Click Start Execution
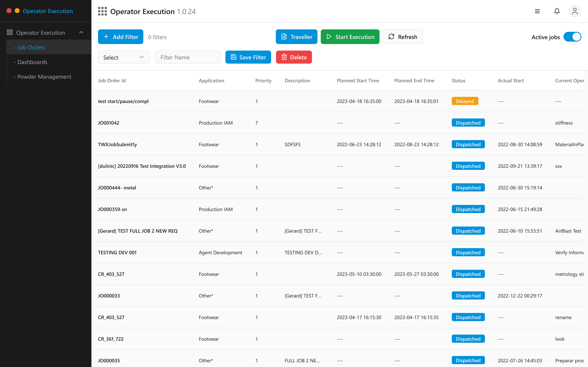This screenshot has width=588, height=367. (350, 37)
